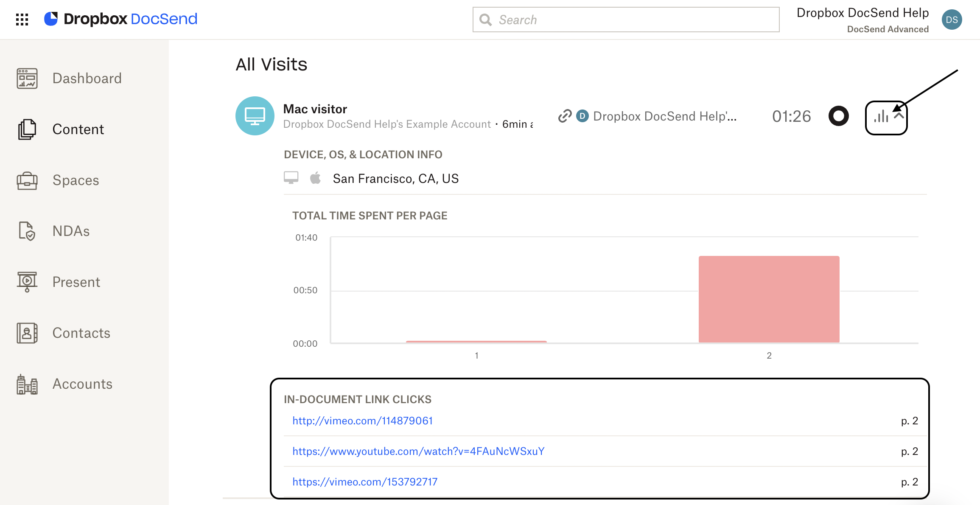980x505 pixels.
Task: Click the DocSend Advanced plan label
Action: tap(888, 29)
